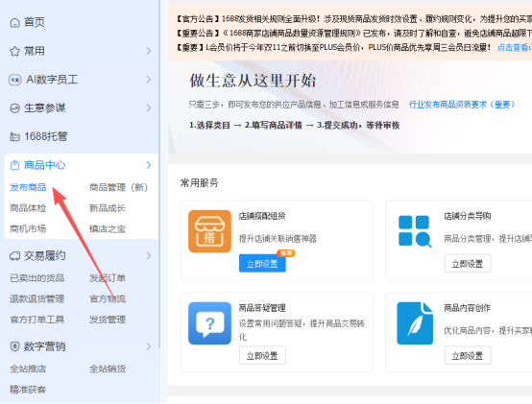The height and width of the screenshot is (404, 532).
Task: Toggle the 交易履约 section chevron
Action: pos(149,256)
